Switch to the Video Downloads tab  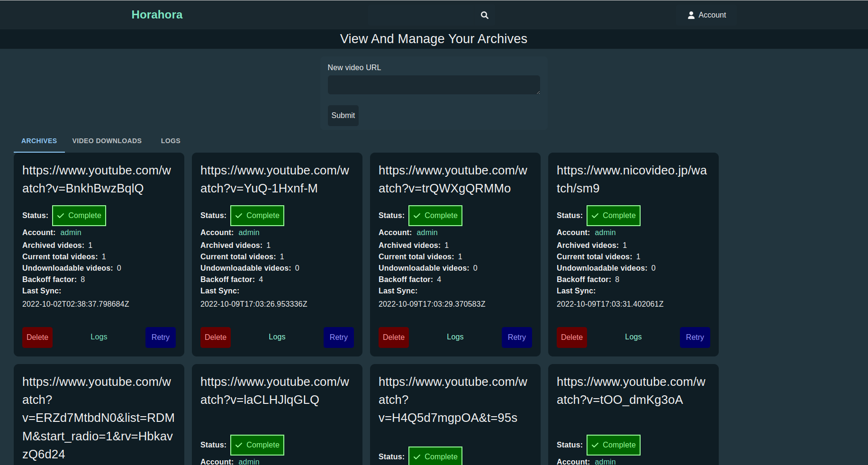coord(107,141)
